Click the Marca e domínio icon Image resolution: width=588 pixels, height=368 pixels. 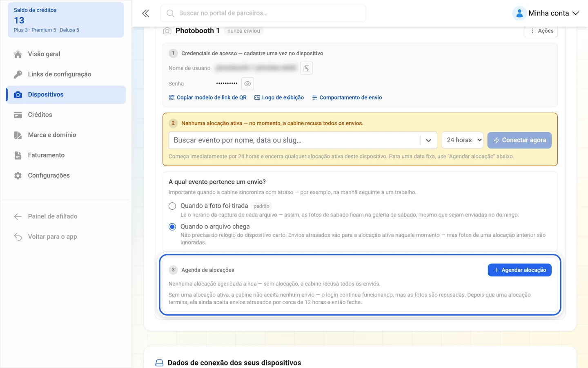pos(18,135)
